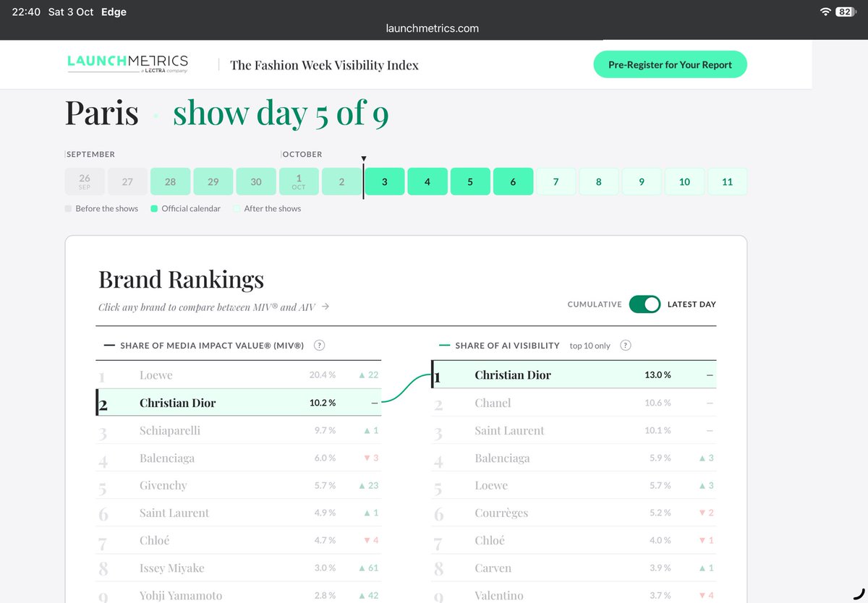The width and height of the screenshot is (868, 603).
Task: Select September 30 in the calendar
Action: pos(256,181)
